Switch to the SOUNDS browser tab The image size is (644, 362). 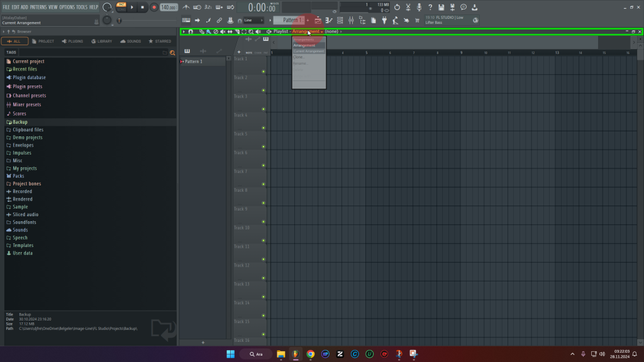click(131, 41)
